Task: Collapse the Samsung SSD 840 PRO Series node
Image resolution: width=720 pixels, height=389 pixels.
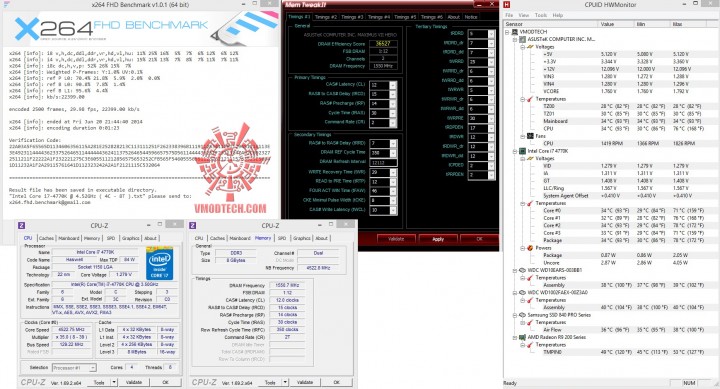Action: (x=515, y=315)
